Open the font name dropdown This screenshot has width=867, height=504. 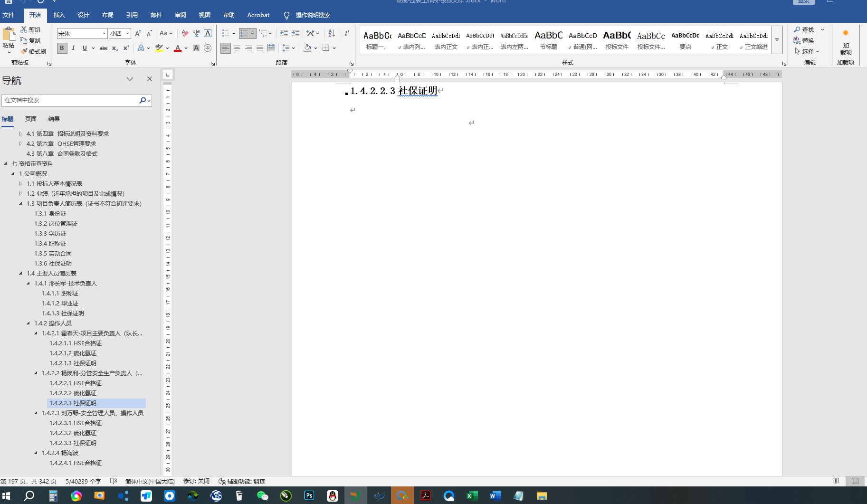(x=104, y=33)
